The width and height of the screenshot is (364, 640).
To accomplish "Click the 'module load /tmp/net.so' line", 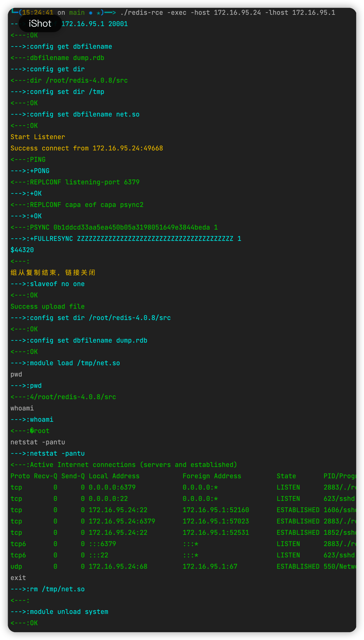I will point(65,363).
